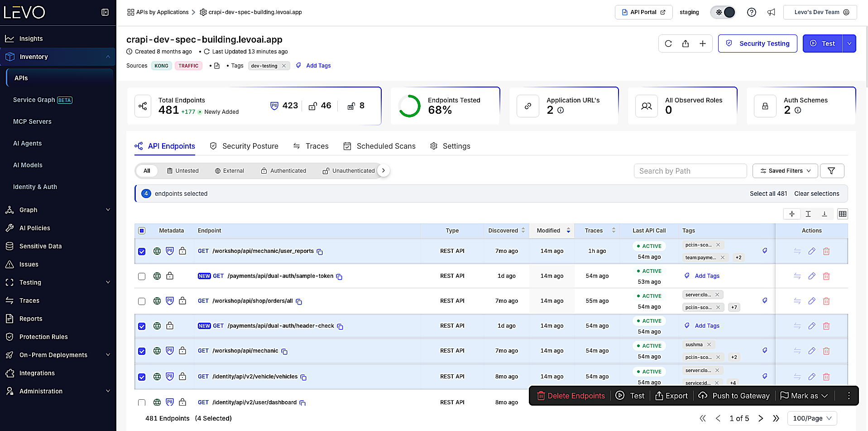The image size is (868, 431).
Task: Go to next page arrow
Action: (x=761, y=418)
